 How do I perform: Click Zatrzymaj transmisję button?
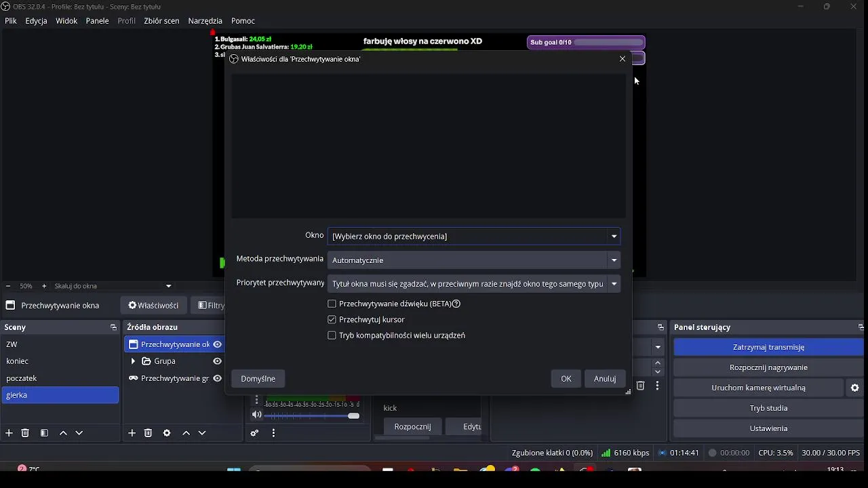[x=768, y=347]
